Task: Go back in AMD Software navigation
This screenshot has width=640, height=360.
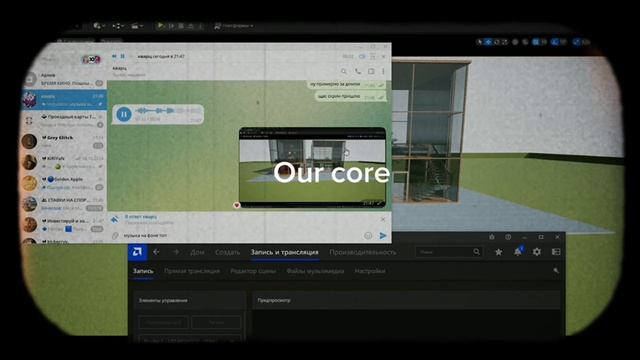Action: click(156, 252)
